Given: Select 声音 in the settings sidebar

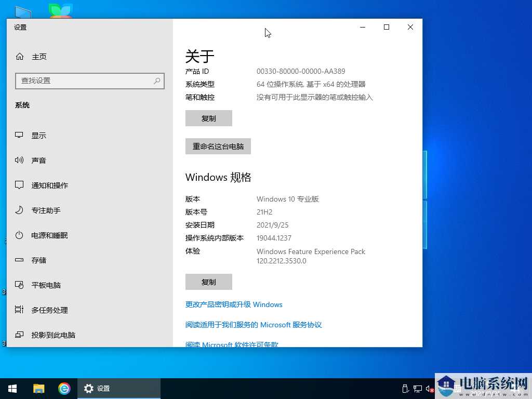Looking at the screenshot, I should 89,160.
